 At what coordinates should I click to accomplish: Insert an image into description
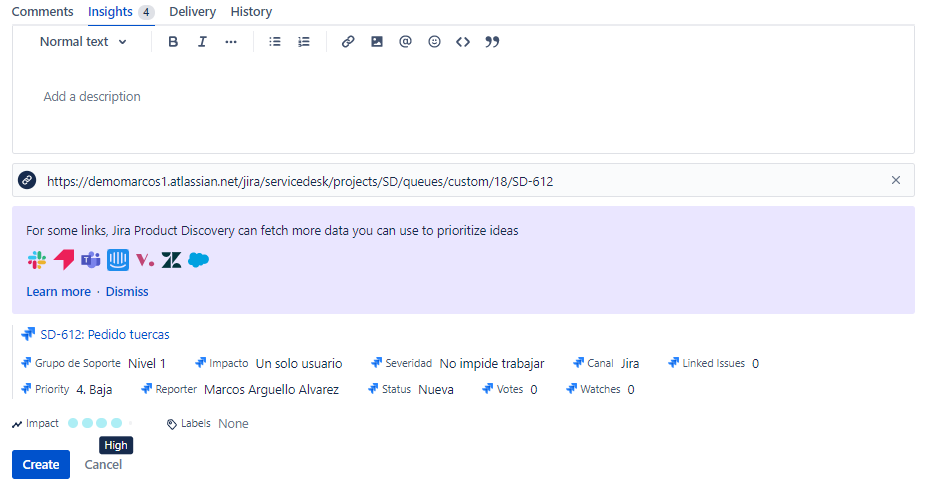click(377, 42)
